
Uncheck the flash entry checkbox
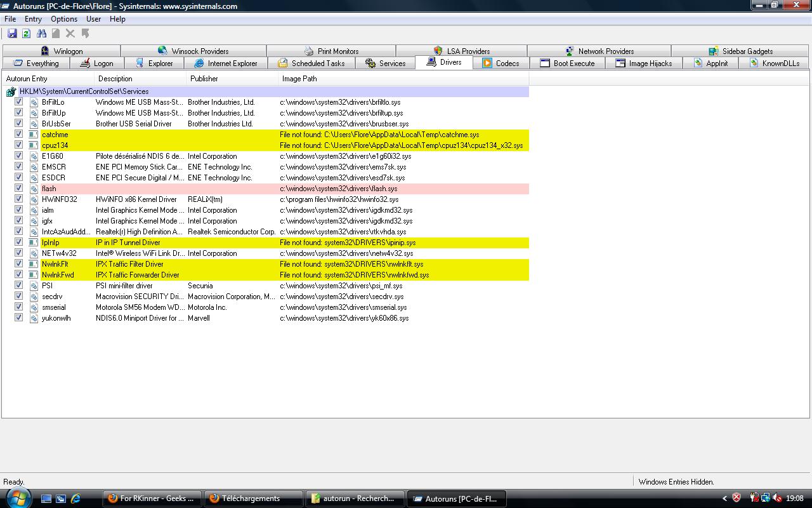(x=18, y=188)
